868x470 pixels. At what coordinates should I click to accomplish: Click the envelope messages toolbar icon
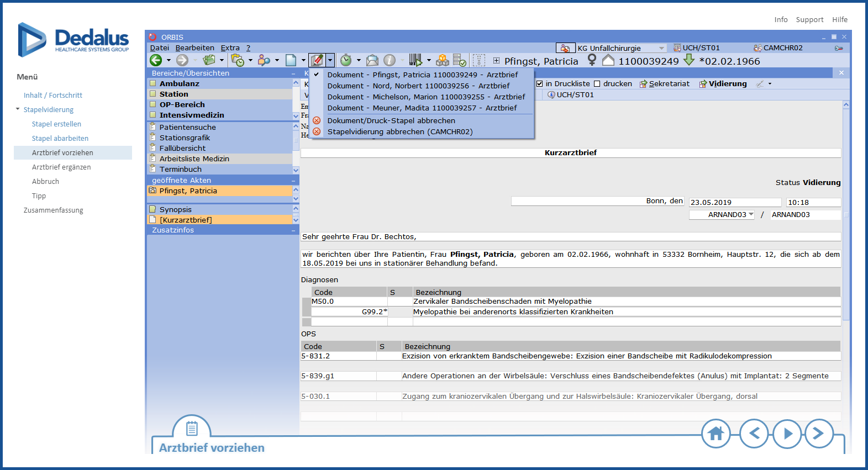372,60
